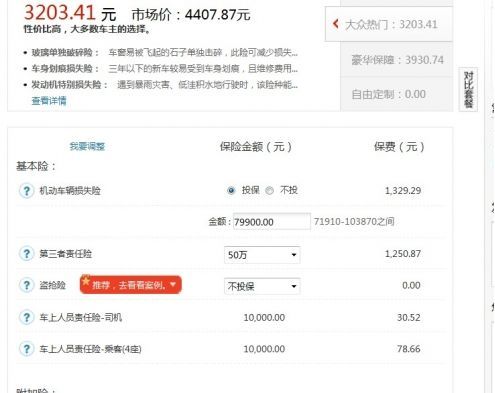Open the 不投保 theft insurance dropdown

[262, 286]
